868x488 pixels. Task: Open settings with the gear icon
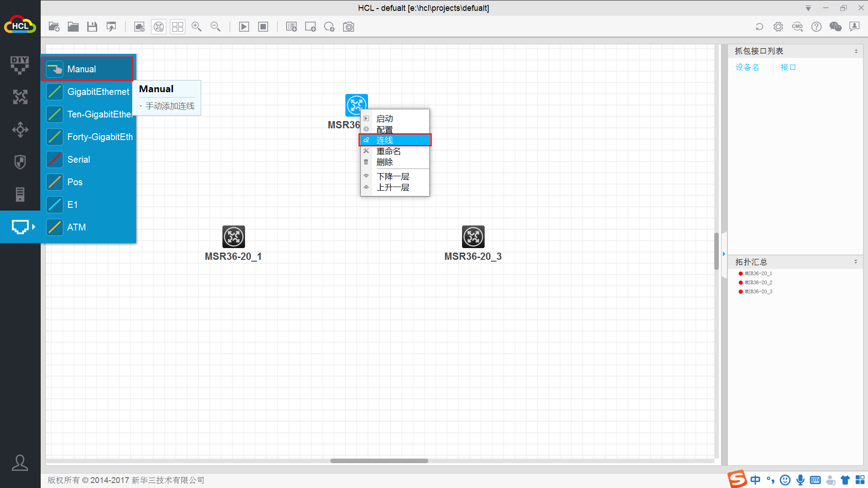click(x=778, y=27)
